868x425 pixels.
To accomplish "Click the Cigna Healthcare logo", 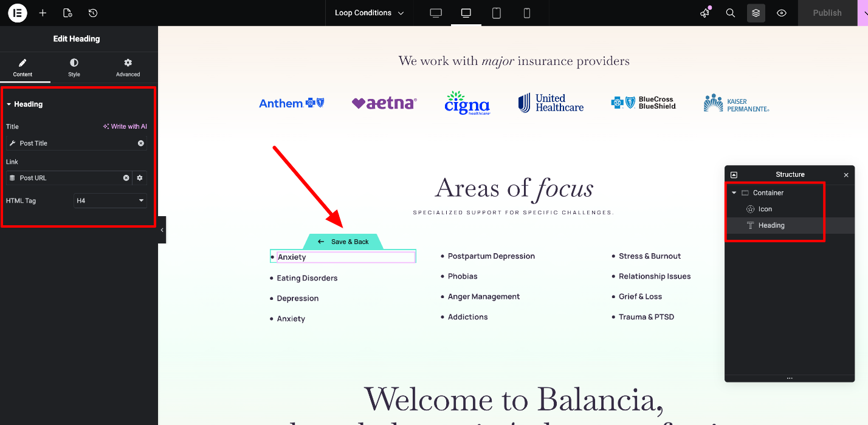I will coord(467,103).
